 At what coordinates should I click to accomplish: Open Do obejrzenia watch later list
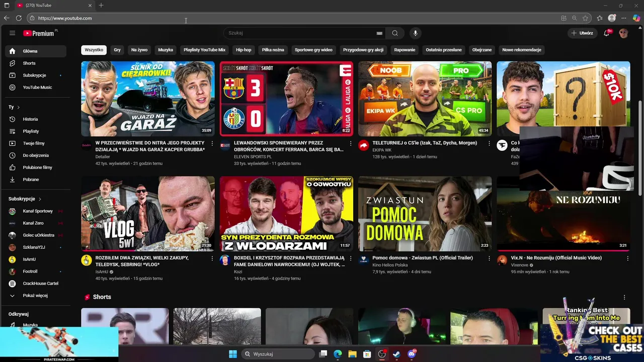(x=36, y=155)
